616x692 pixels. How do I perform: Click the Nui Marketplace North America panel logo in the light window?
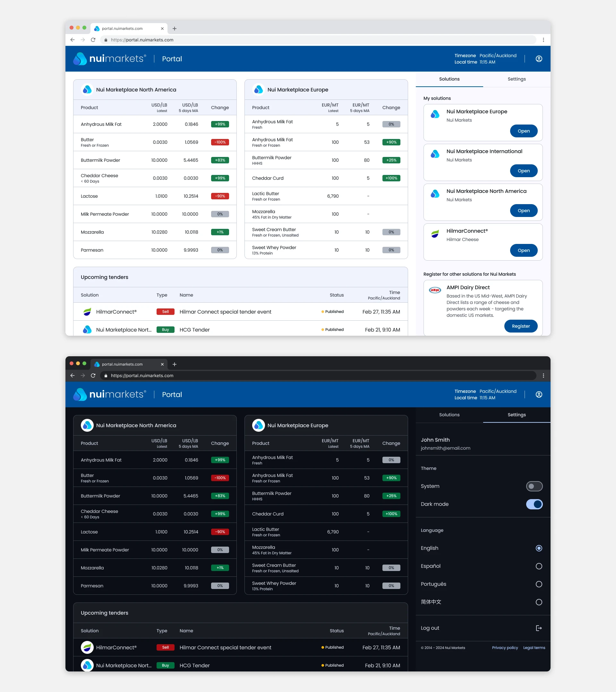tap(87, 89)
